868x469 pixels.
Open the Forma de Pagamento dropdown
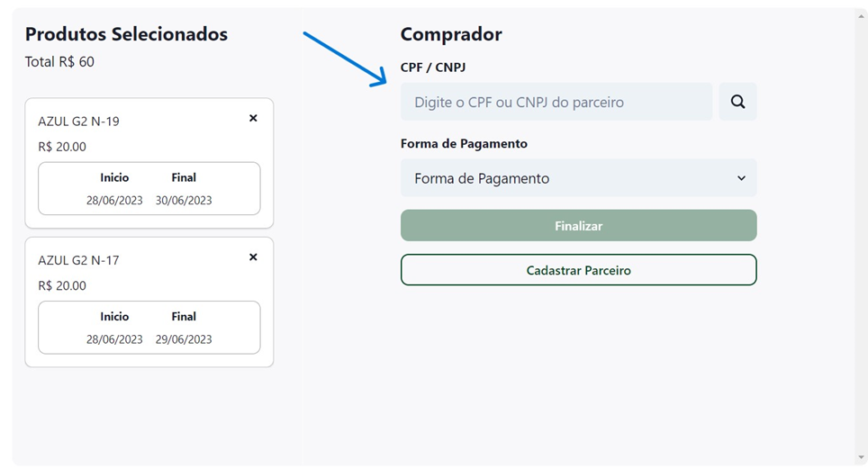click(578, 178)
